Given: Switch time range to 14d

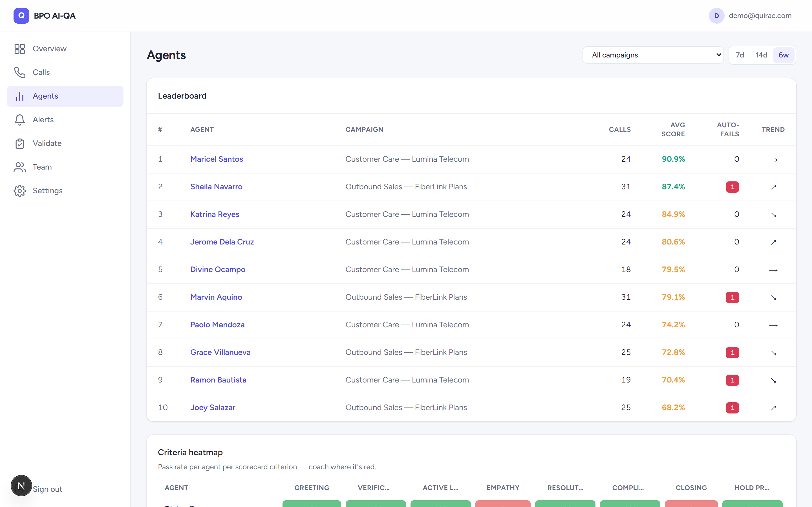Looking at the screenshot, I should [x=761, y=55].
